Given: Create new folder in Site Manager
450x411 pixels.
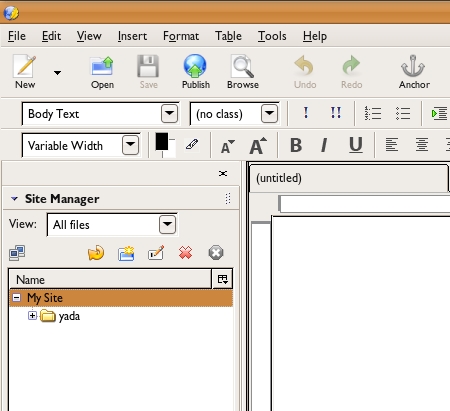Looking at the screenshot, I should tap(126, 253).
